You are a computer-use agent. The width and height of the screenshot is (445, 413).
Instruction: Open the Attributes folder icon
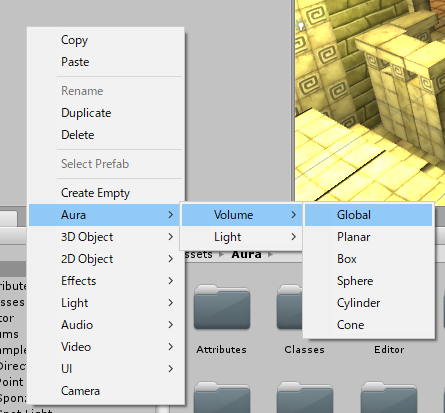tap(222, 307)
